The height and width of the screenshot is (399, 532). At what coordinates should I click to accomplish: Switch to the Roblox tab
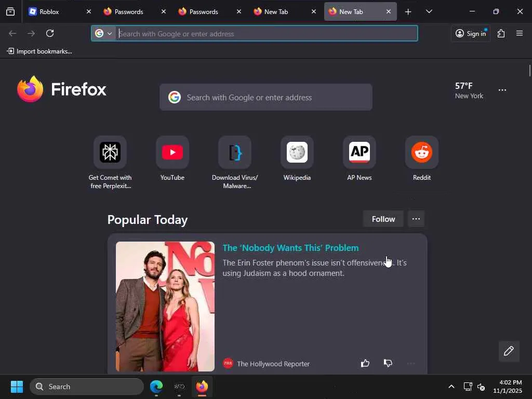click(x=56, y=11)
